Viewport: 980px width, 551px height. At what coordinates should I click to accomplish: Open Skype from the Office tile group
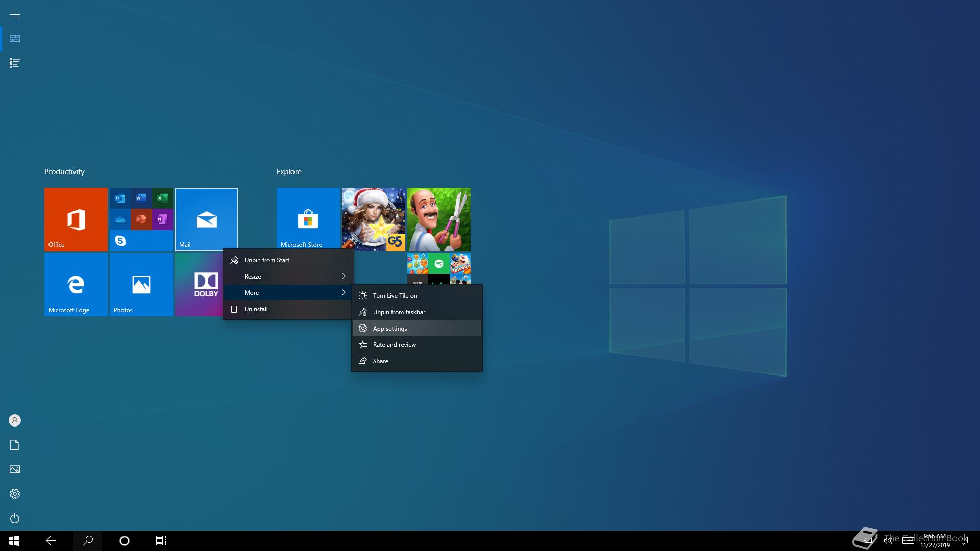(120, 240)
